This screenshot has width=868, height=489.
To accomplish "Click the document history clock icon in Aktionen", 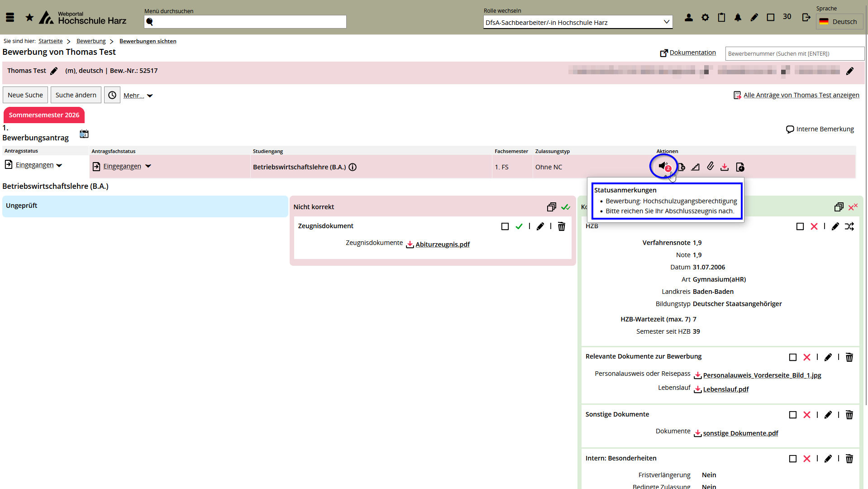I will (740, 167).
